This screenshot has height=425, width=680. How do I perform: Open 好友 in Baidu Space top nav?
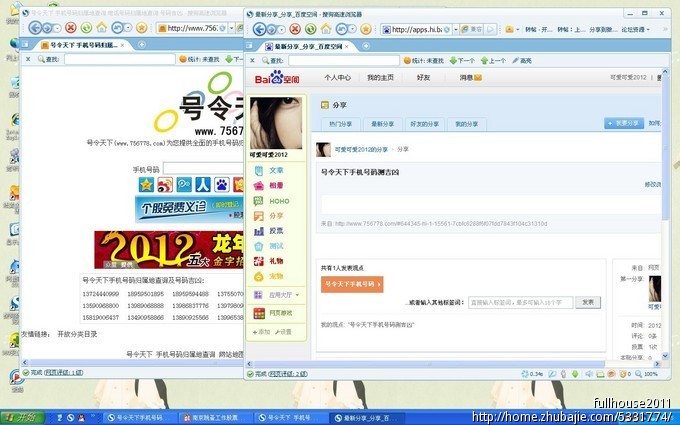[423, 78]
